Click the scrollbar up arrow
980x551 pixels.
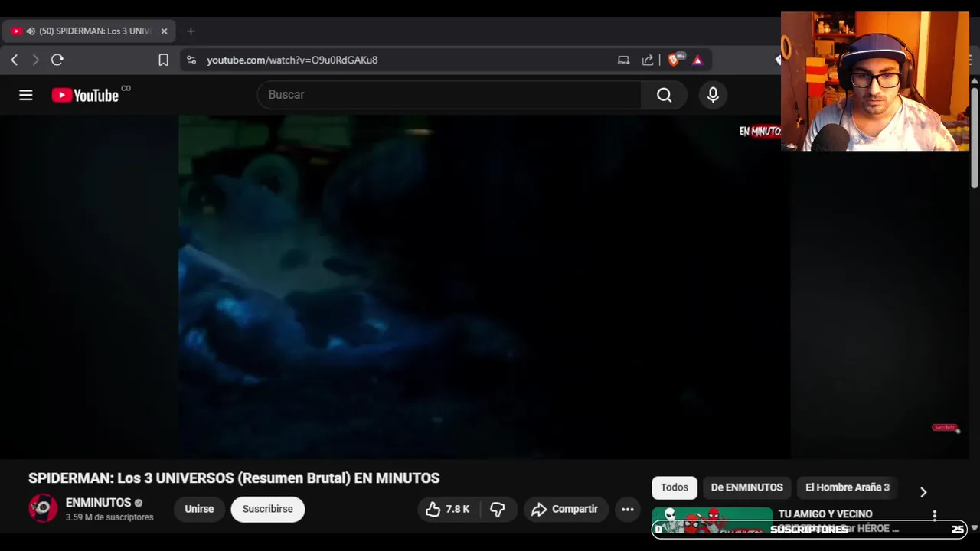pos(974,80)
